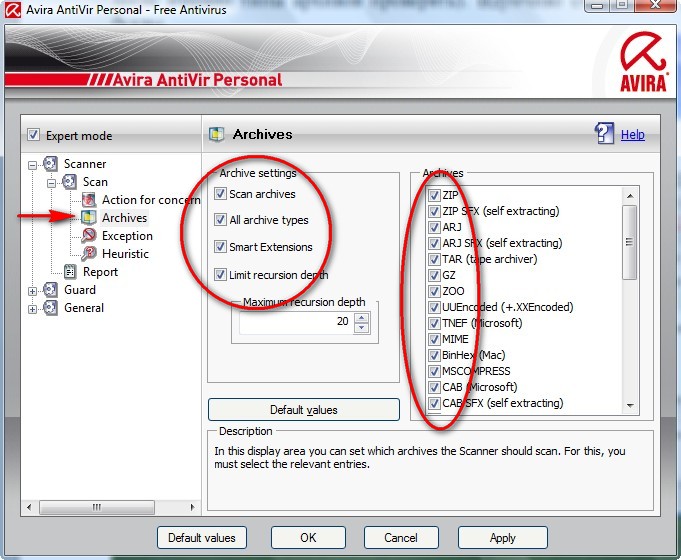This screenshot has height=560, width=681.
Task: Click the Scanner tree node icon
Action: coord(50,164)
